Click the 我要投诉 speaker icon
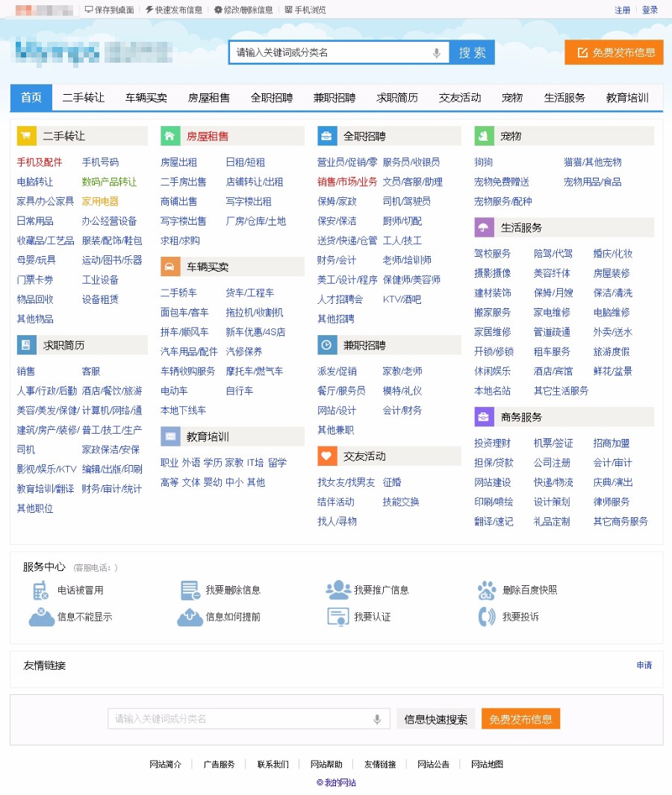672x795 pixels. click(x=487, y=617)
